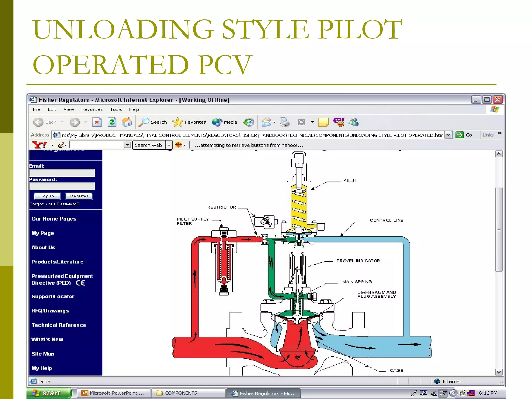Viewport: 532px width, 399px height.
Task: Click the Stop loading icon
Action: tap(97, 122)
